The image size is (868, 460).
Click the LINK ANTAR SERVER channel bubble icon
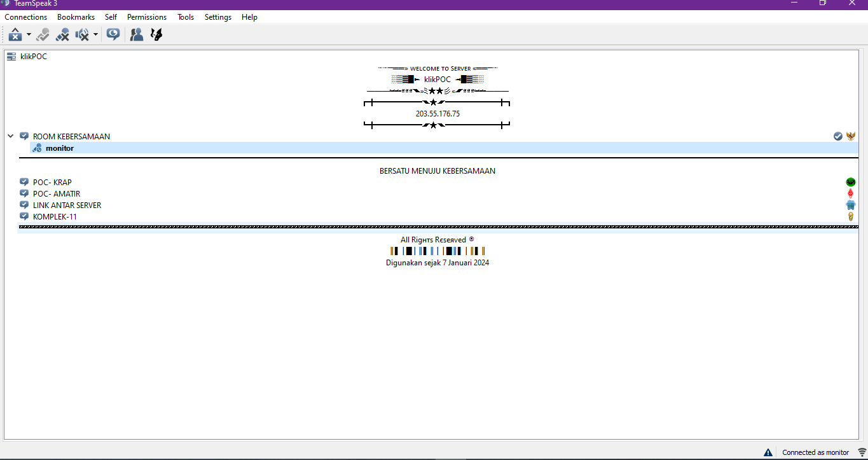click(x=24, y=205)
